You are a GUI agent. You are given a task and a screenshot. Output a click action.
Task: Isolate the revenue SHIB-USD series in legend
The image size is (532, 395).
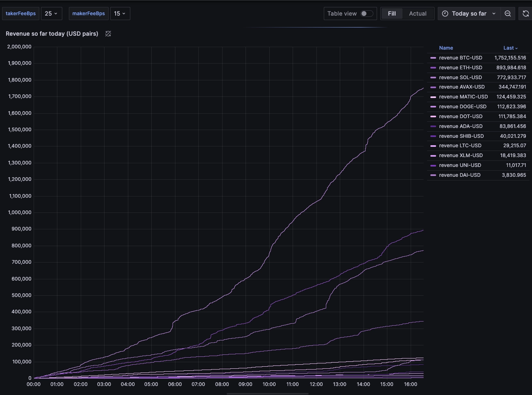click(461, 136)
